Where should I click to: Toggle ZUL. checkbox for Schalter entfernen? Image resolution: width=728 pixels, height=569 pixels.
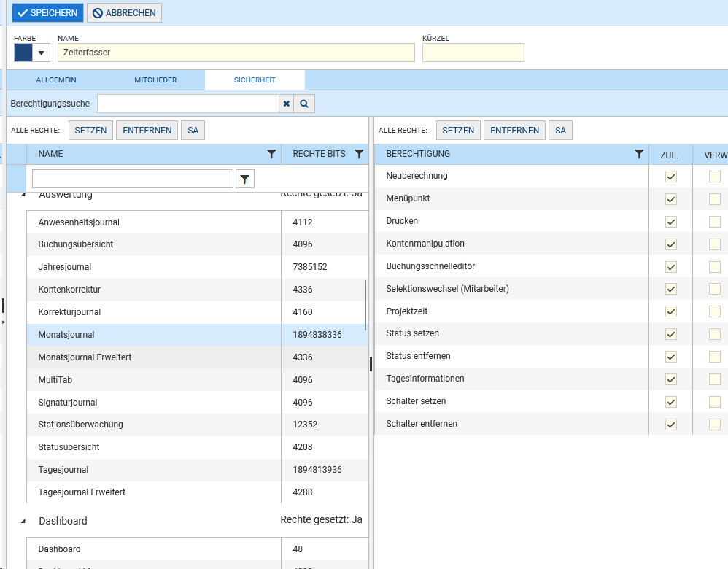click(671, 425)
